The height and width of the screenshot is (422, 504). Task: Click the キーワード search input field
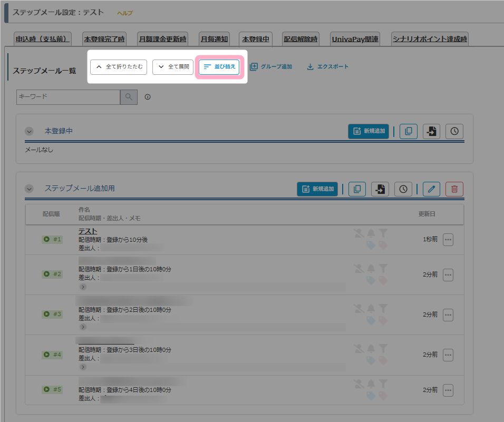pos(69,97)
